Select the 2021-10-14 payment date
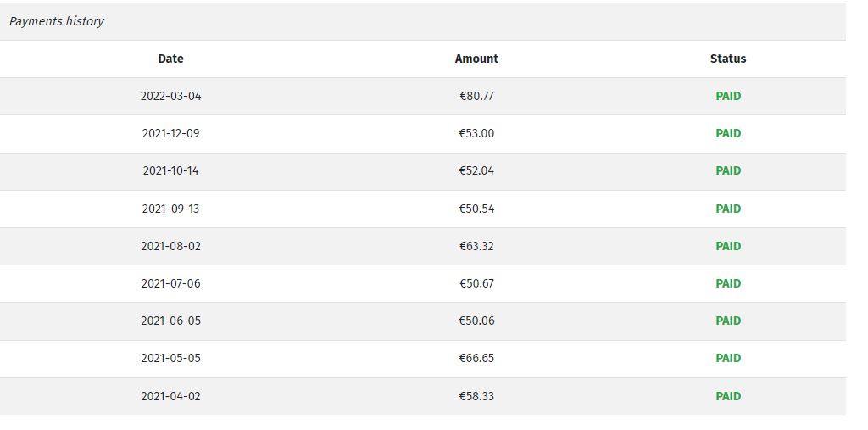Viewport: 868px width, 430px height. point(170,170)
